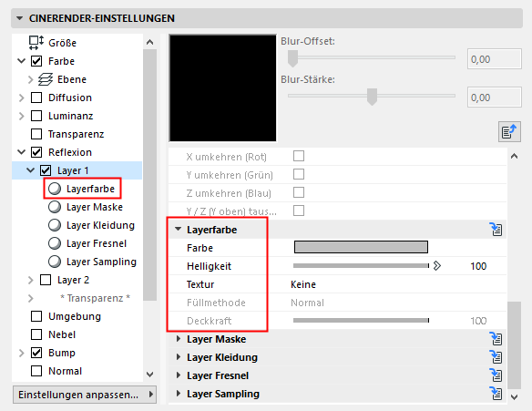Click the Helligkeit keyframe diamond icon
The width and height of the screenshot is (532, 411).
[x=437, y=266]
